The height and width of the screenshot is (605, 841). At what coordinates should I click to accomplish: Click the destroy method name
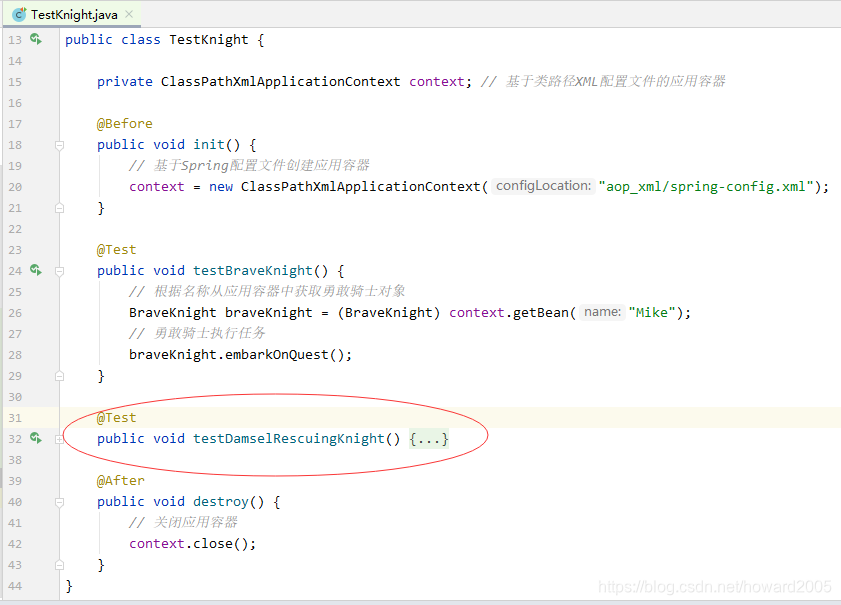coord(221,501)
